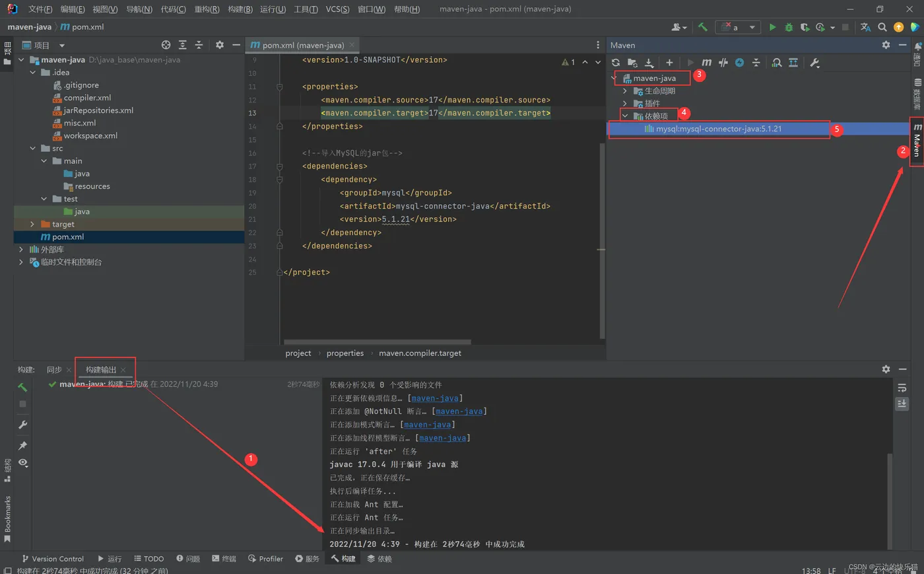The height and width of the screenshot is (574, 924).
Task: Expand External Libraries 外部库 node
Action: 21,250
